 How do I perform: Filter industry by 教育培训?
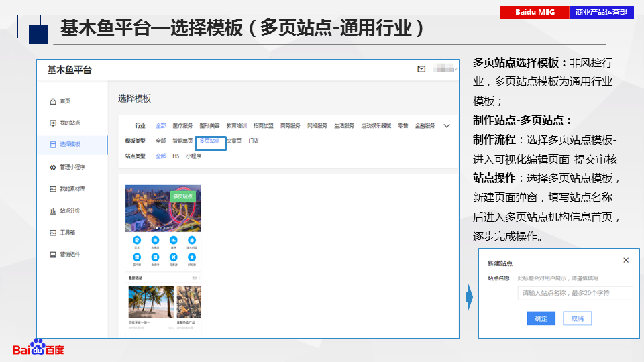point(237,125)
